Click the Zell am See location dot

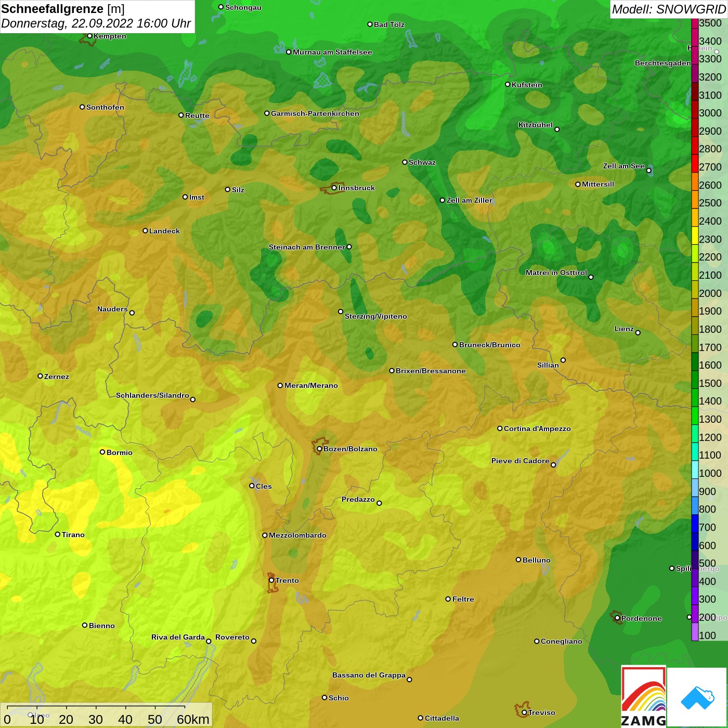point(648,171)
